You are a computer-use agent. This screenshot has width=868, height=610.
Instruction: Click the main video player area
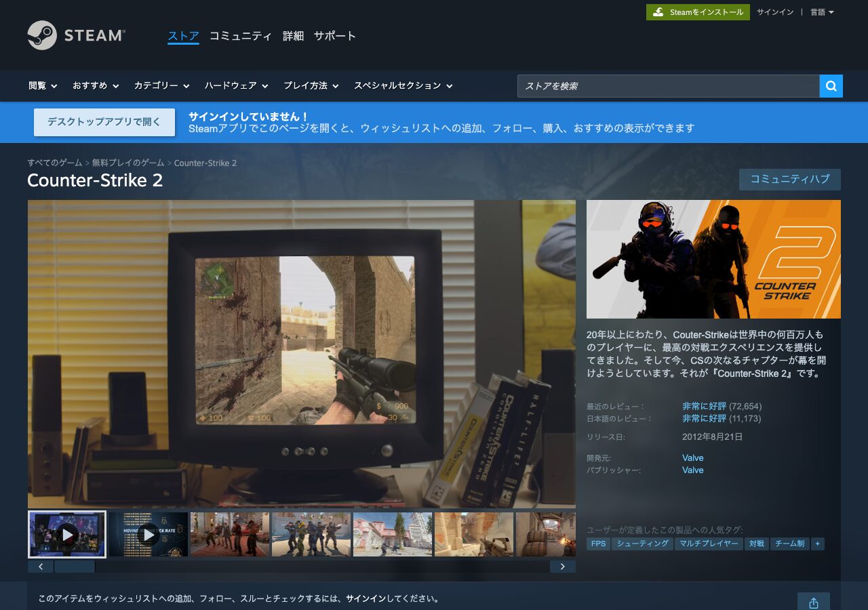click(302, 354)
